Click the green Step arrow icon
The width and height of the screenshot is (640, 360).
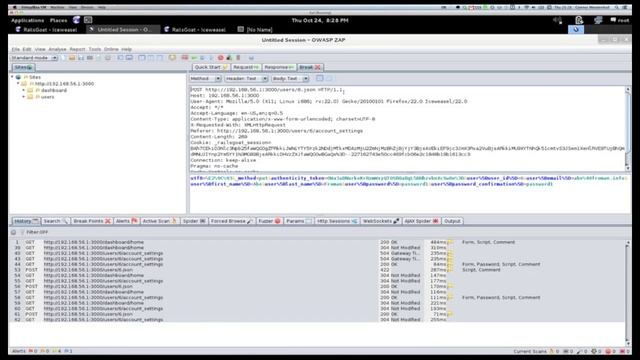[194, 58]
